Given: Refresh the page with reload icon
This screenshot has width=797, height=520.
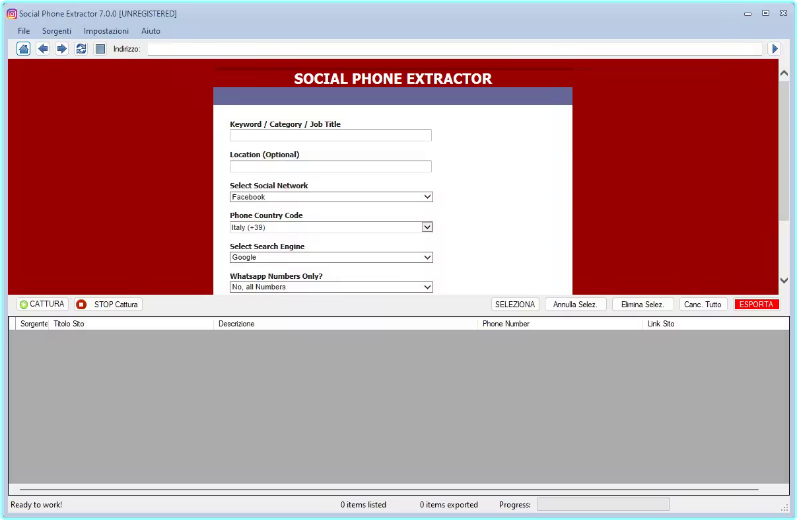Looking at the screenshot, I should point(81,49).
